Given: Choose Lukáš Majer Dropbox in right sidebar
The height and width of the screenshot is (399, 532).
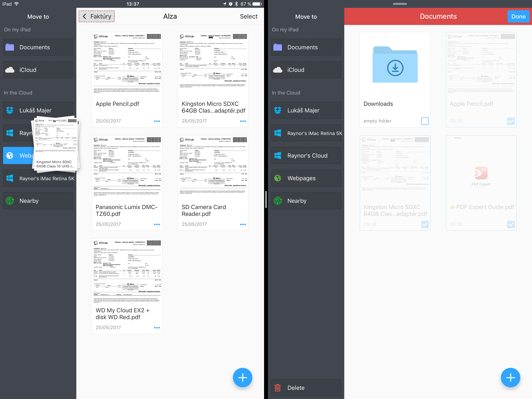Looking at the screenshot, I should 306,110.
